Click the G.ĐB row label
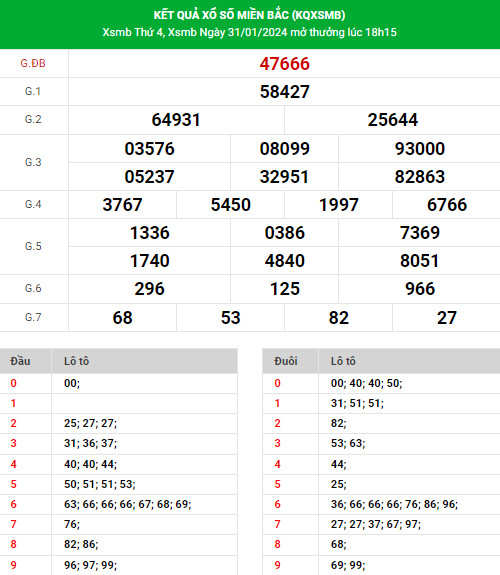Image resolution: width=500 pixels, height=575 pixels. 33,63
